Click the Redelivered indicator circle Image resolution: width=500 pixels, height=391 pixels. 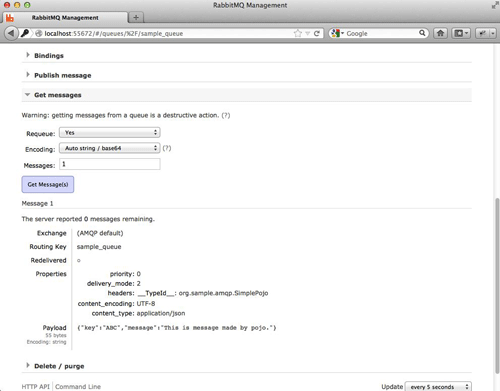(79, 260)
